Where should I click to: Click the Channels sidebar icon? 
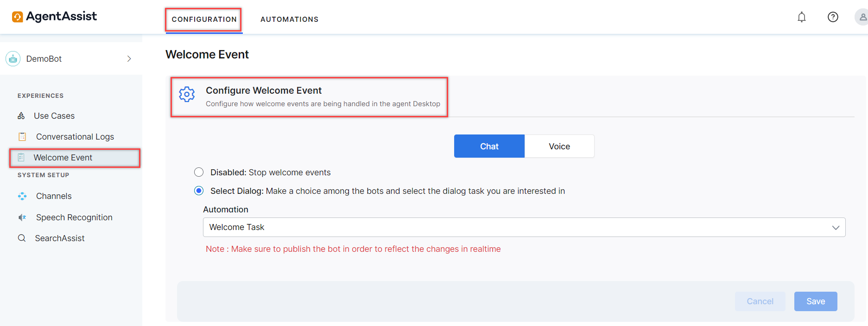[22, 196]
